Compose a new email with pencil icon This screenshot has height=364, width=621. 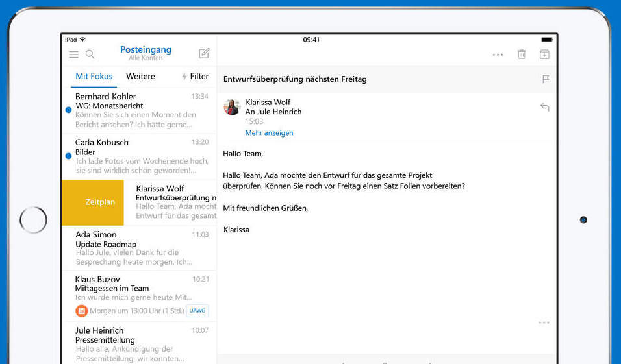(x=204, y=54)
